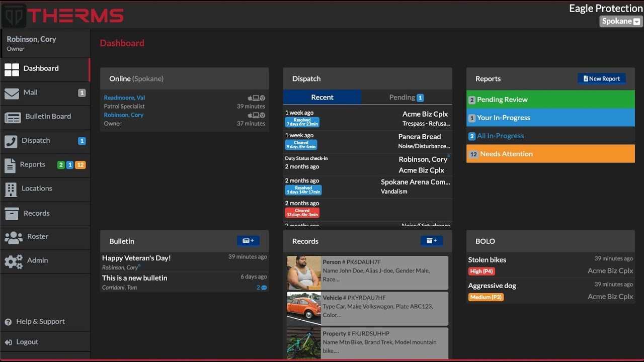Image resolution: width=644 pixels, height=362 pixels.
Task: Click the 'Resolved 7 days 6hr 23min' status tag
Action: point(302,122)
